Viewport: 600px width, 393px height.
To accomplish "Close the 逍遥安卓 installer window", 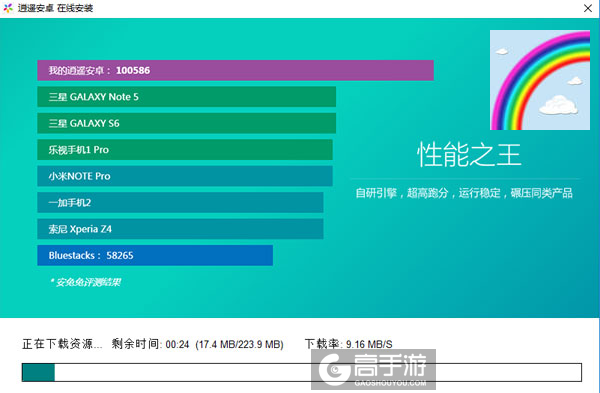I will coord(588,8).
